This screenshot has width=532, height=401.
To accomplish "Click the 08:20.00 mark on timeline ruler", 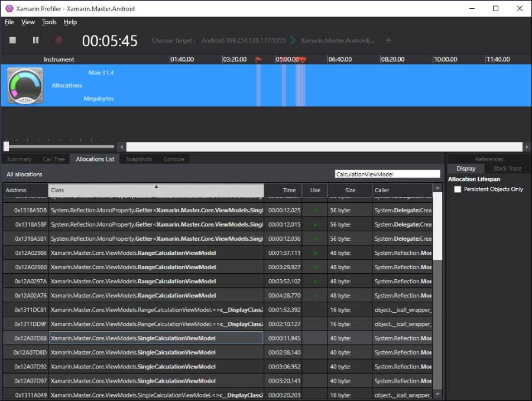I will click(x=392, y=59).
